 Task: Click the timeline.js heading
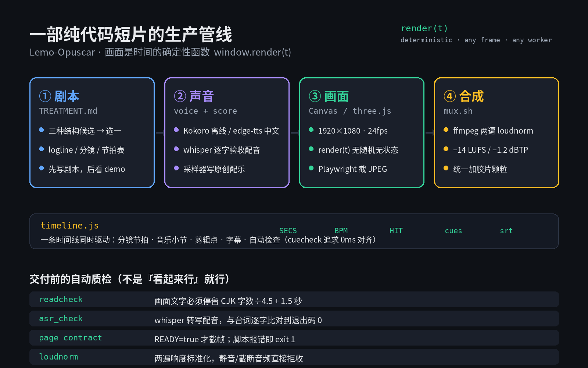pyautogui.click(x=69, y=226)
